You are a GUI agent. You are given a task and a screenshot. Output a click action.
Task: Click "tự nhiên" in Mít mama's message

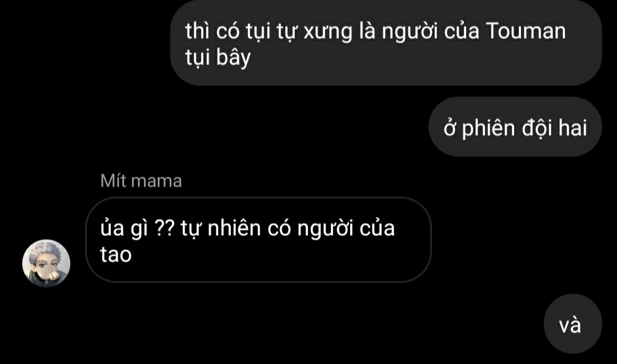pos(221,228)
